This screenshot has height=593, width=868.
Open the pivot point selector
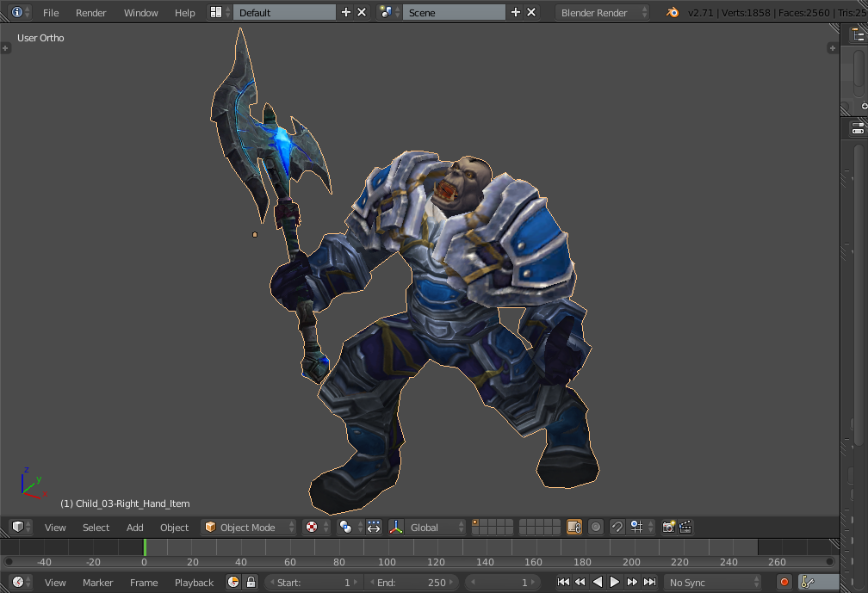(350, 528)
